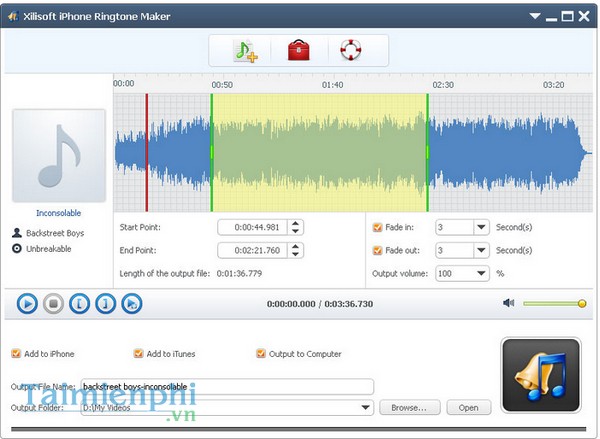Viewport: 600px width, 439px height.
Task: Open the title bar dropdown menu arrow
Action: click(x=535, y=16)
